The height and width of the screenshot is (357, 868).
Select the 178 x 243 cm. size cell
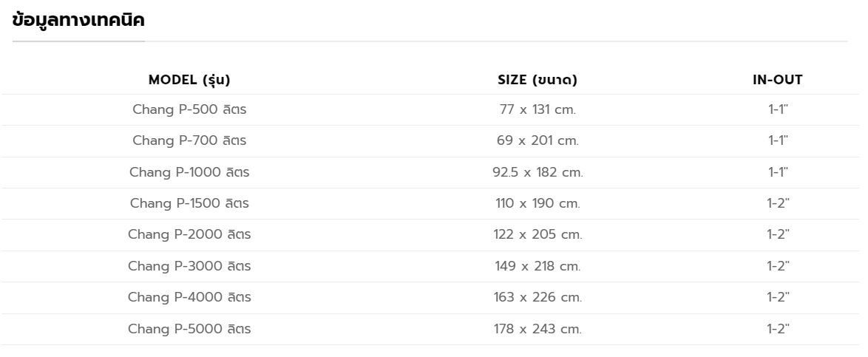(x=538, y=329)
